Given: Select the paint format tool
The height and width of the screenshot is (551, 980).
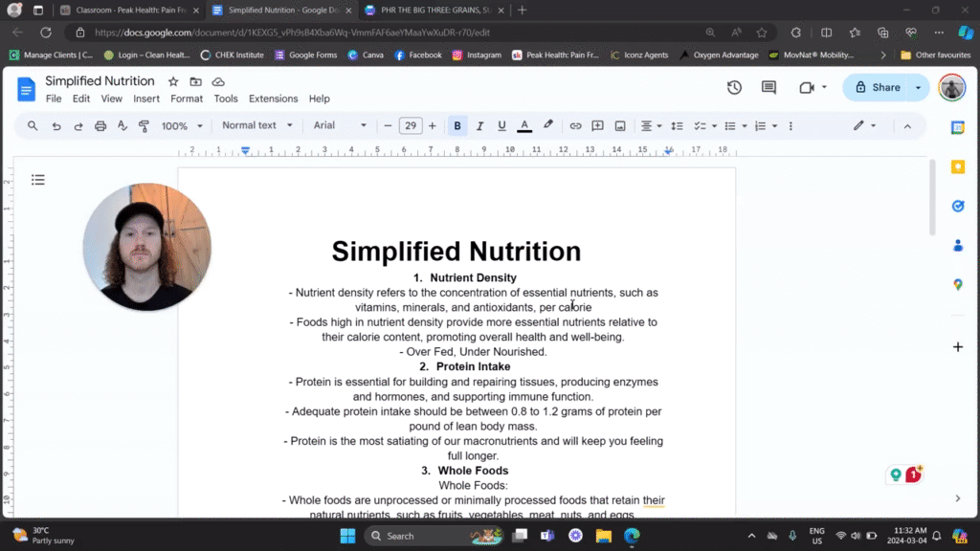Looking at the screenshot, I should pyautogui.click(x=145, y=125).
